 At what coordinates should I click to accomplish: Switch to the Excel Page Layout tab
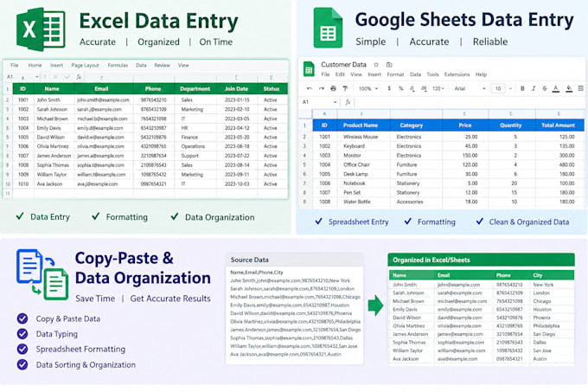click(85, 65)
